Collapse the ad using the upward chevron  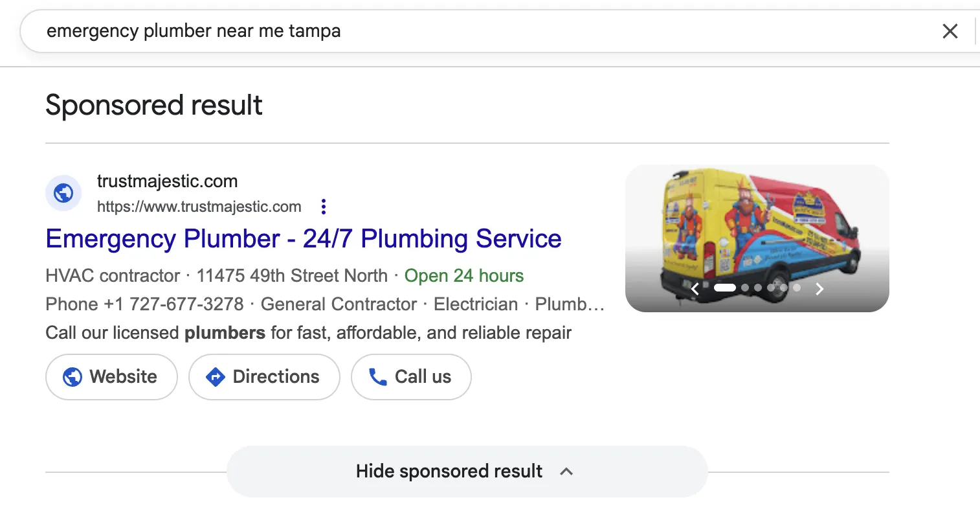pos(566,471)
